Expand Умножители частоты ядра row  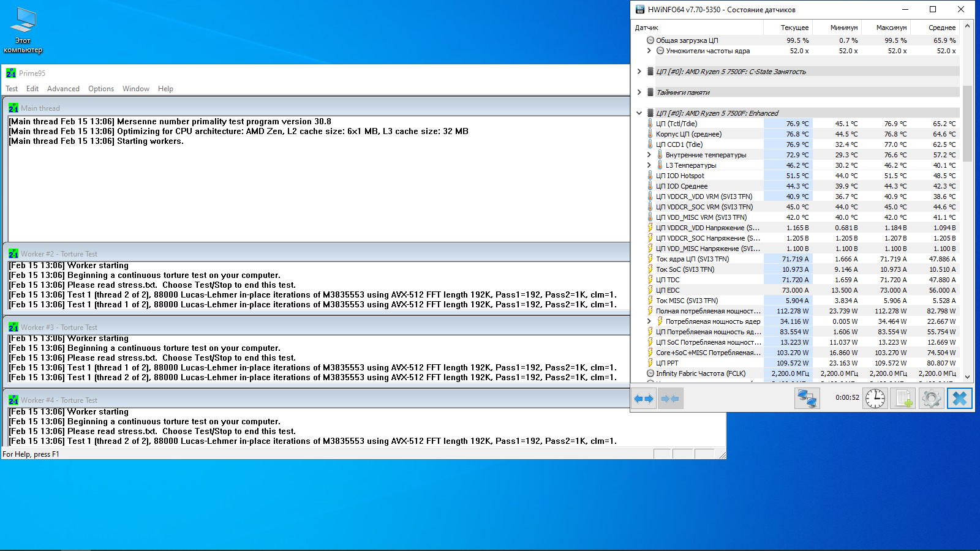[649, 51]
